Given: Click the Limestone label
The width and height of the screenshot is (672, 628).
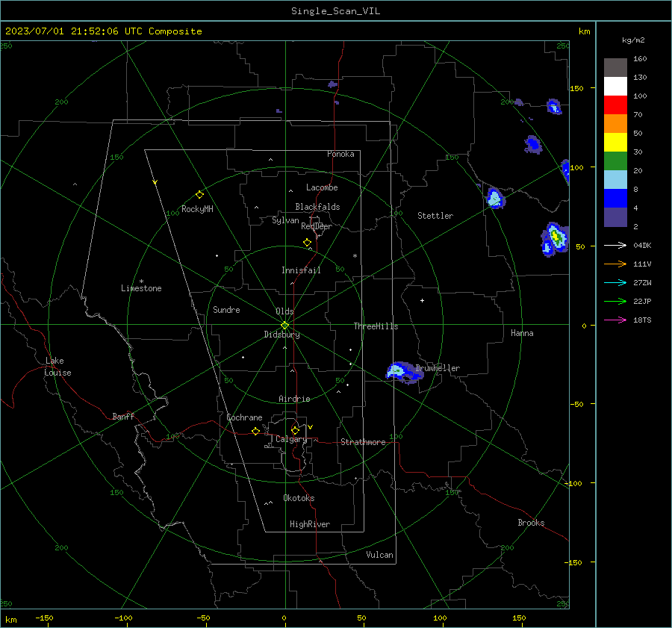Looking at the screenshot, I should coord(141,288).
